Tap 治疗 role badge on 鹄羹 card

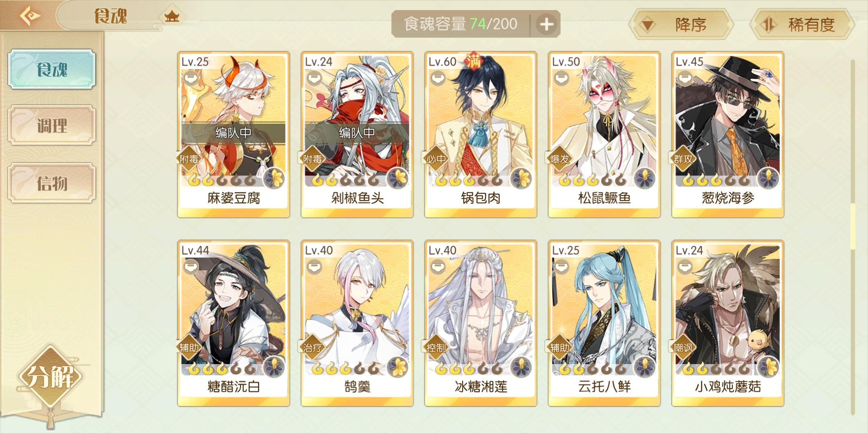[x=312, y=348]
